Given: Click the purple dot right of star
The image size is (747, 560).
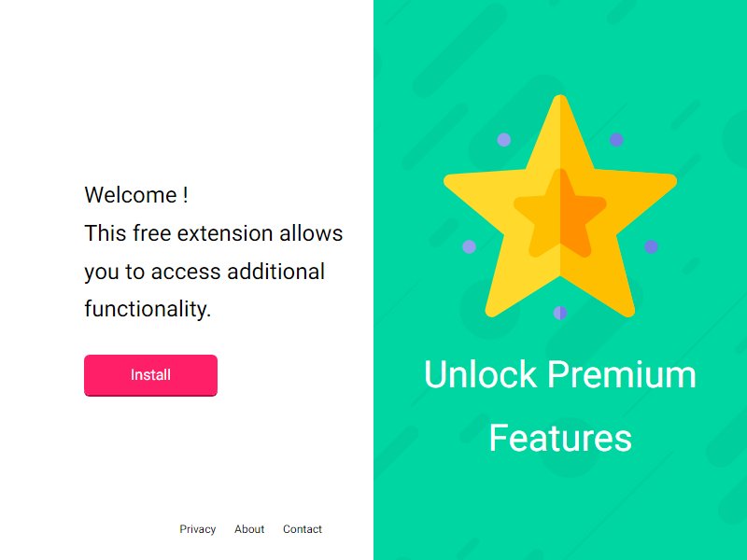Looking at the screenshot, I should pos(651,246).
